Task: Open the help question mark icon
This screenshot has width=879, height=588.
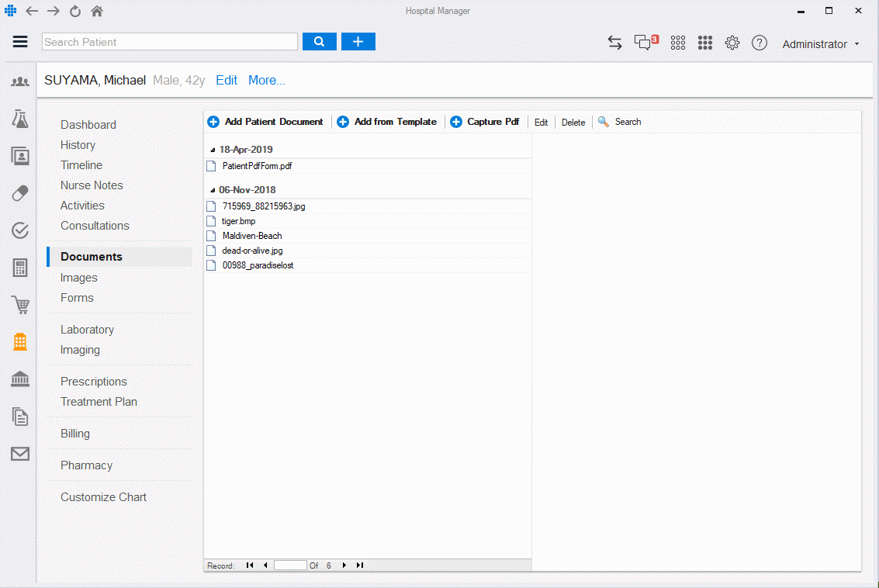Action: coord(760,43)
